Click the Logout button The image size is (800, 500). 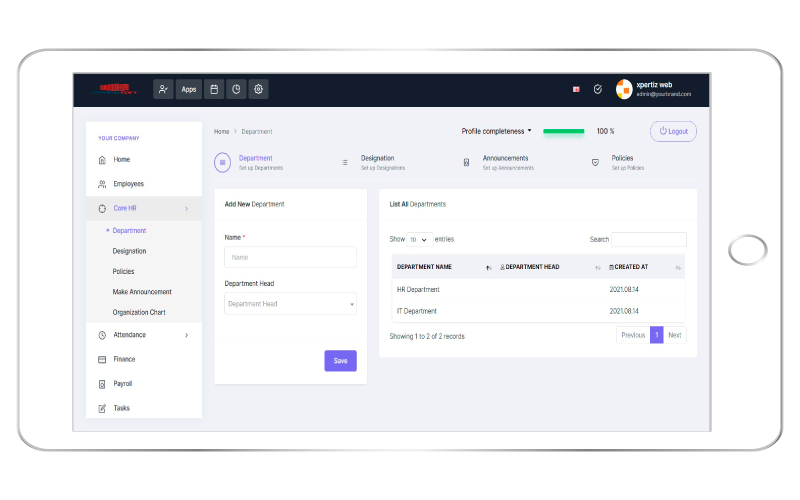pos(673,131)
